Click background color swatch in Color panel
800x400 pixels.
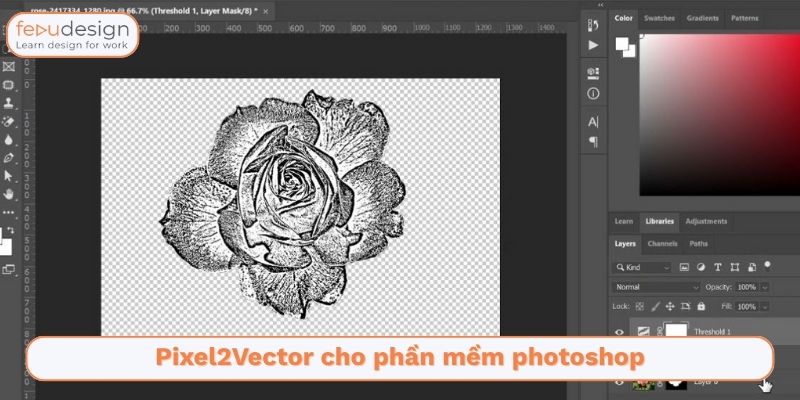(632, 52)
